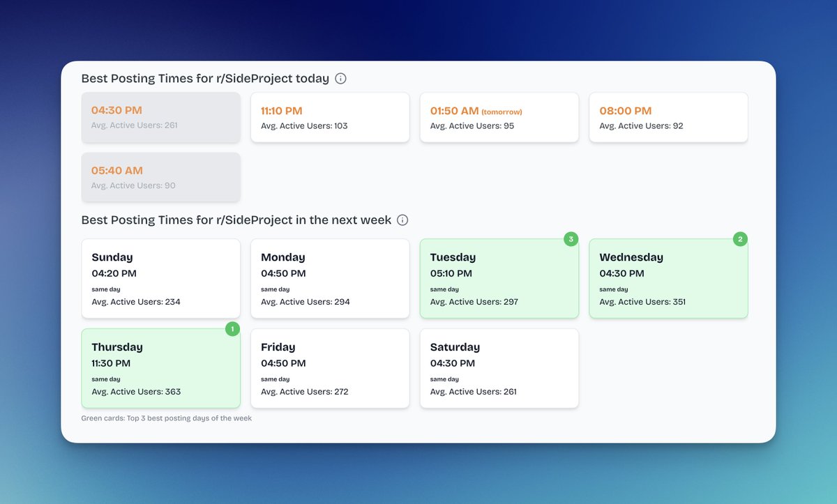Click the 'Tuesday' day label
Viewport: 837px width, 504px height.
(453, 257)
